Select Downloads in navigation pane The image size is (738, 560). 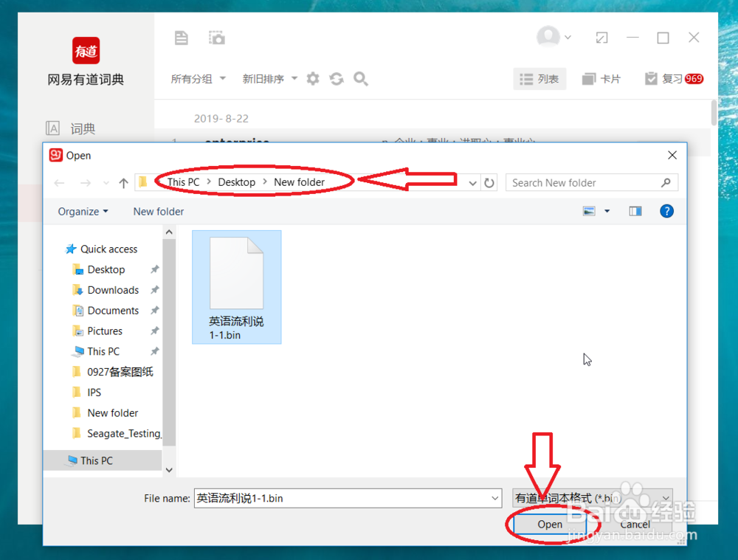click(x=106, y=290)
